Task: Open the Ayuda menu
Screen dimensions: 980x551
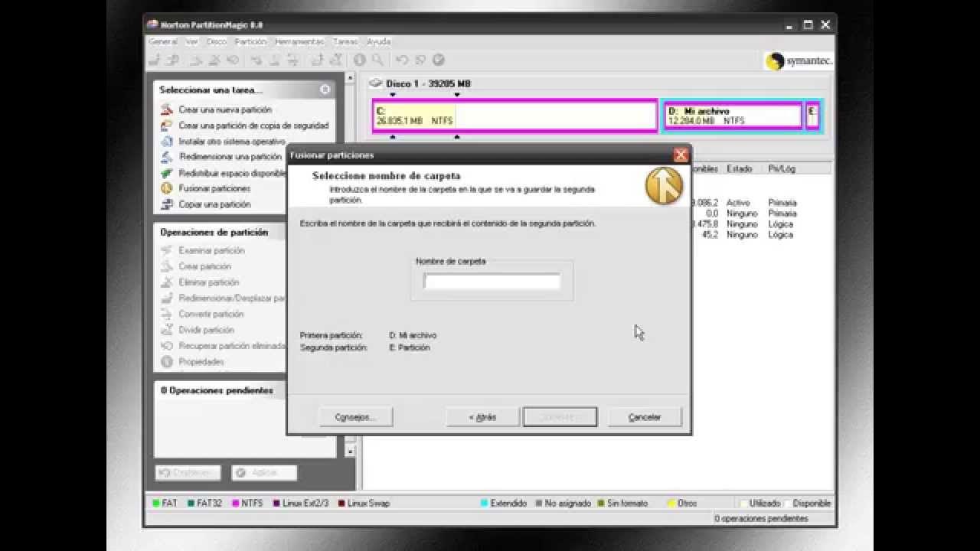Action: (x=378, y=41)
